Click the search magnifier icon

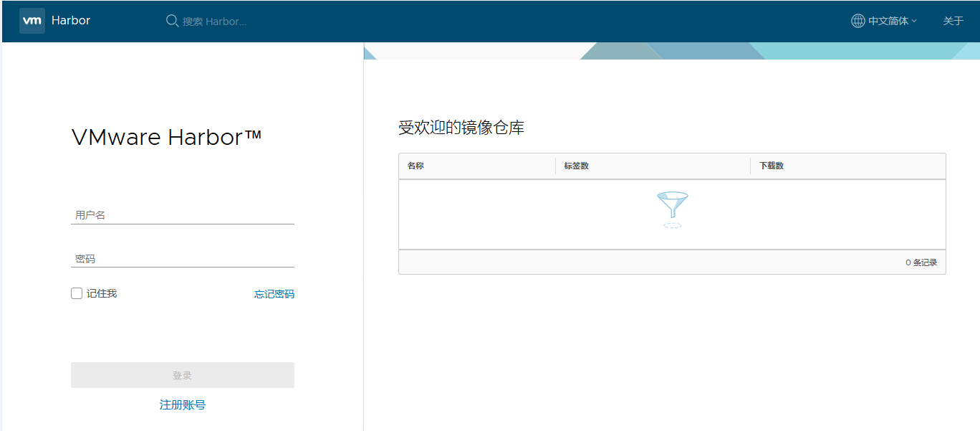click(x=172, y=21)
